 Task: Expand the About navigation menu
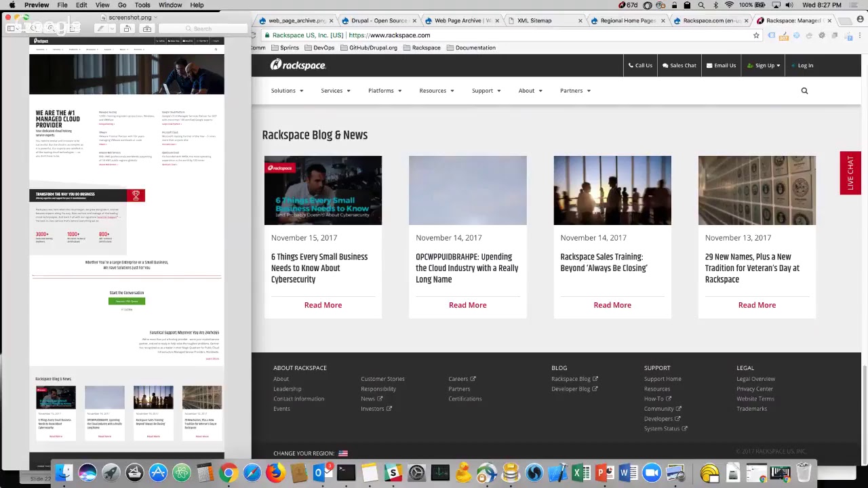point(530,91)
